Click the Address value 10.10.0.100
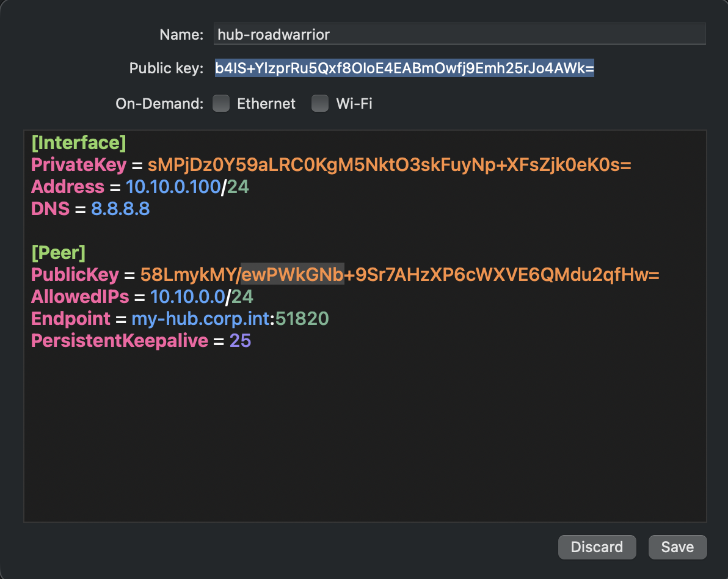This screenshot has width=728, height=579. click(x=173, y=187)
